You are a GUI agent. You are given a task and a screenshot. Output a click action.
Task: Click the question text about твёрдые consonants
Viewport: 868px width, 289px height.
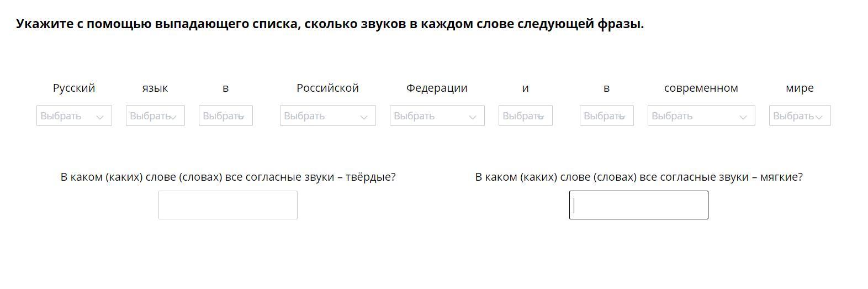(x=228, y=177)
